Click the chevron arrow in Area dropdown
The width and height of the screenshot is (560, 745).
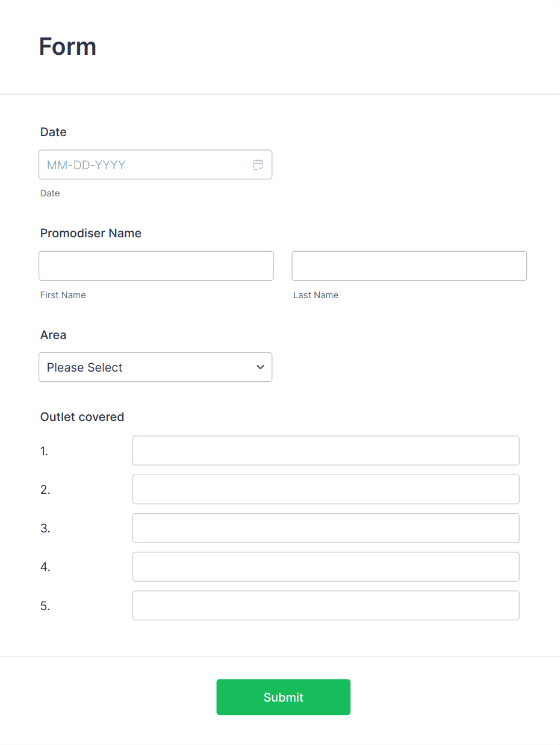[x=260, y=367]
